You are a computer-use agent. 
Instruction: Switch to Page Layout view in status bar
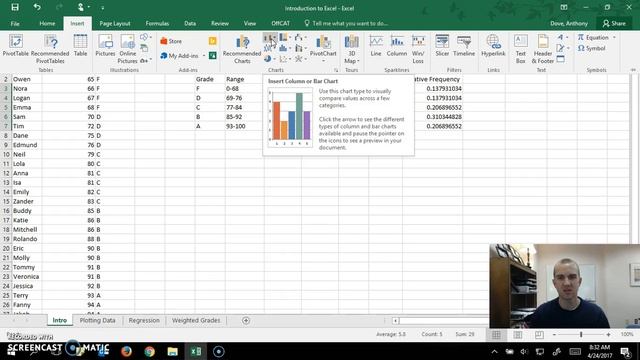click(x=518, y=335)
